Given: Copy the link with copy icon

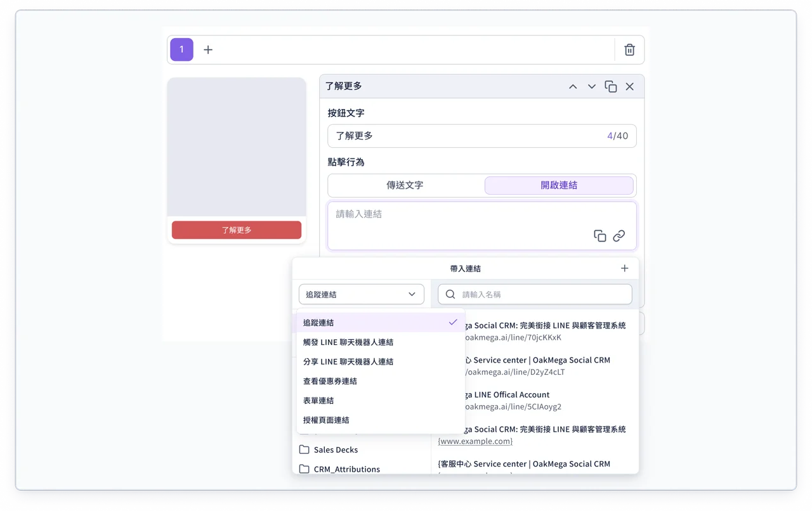Looking at the screenshot, I should pyautogui.click(x=600, y=236).
